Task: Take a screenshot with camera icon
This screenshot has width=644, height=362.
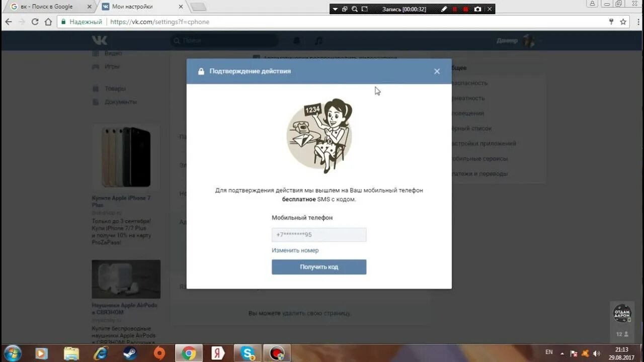Action: point(477,9)
